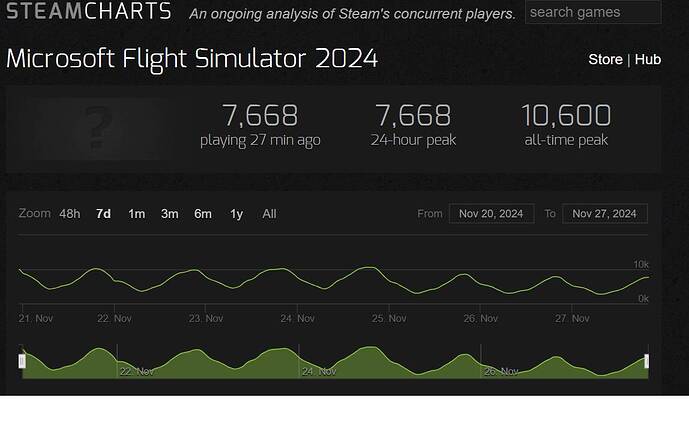
Task: Click the tagline about concurrent players
Action: (352, 14)
